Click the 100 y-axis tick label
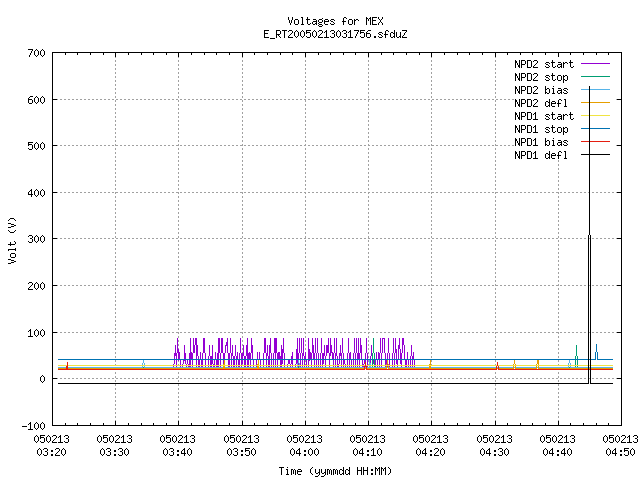The width and height of the screenshot is (640, 480). (37, 333)
